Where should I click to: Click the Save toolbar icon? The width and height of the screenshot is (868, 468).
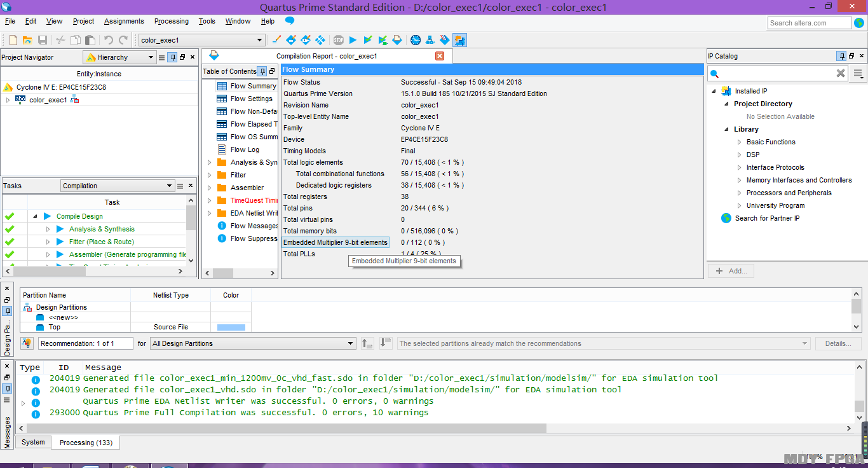point(43,40)
